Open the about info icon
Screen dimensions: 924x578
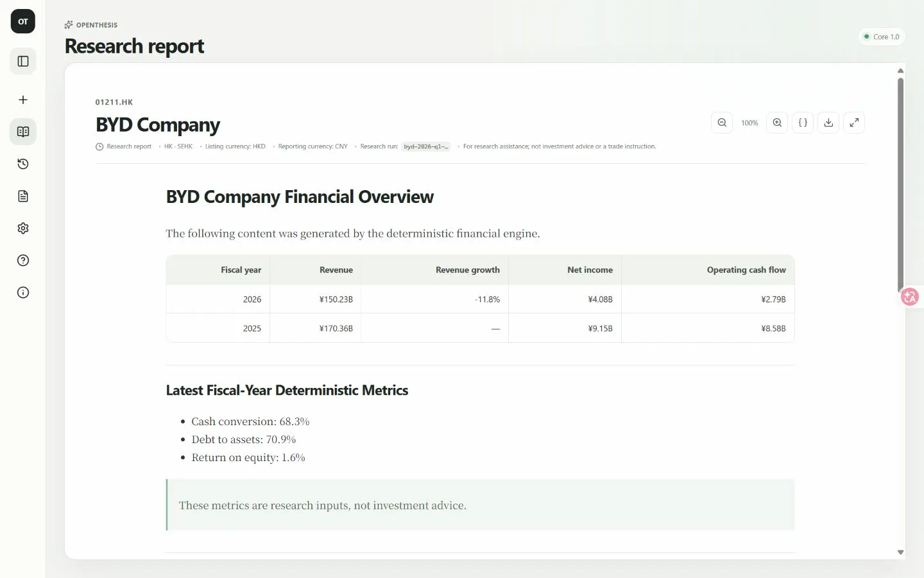pyautogui.click(x=23, y=292)
